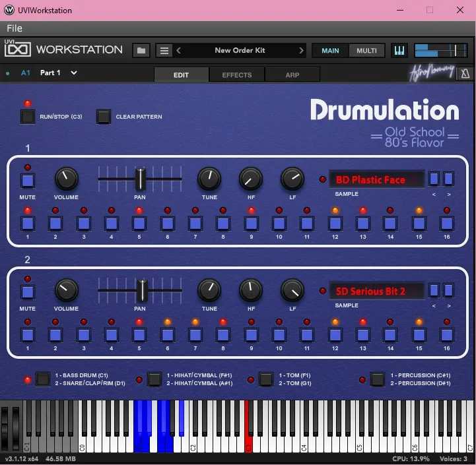Select next sample for track 2
Screen dimensions: 476x465
449,290
